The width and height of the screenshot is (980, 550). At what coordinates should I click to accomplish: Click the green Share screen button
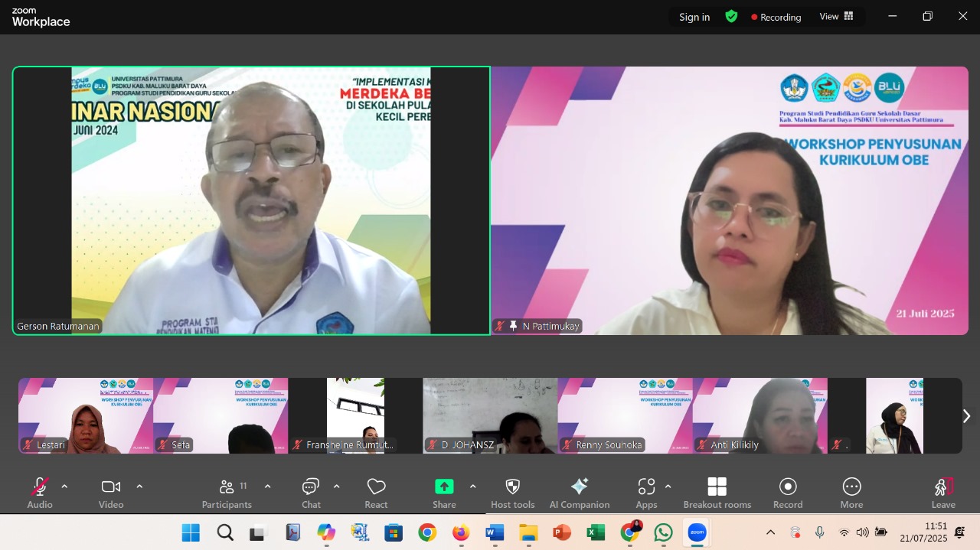pyautogui.click(x=444, y=493)
